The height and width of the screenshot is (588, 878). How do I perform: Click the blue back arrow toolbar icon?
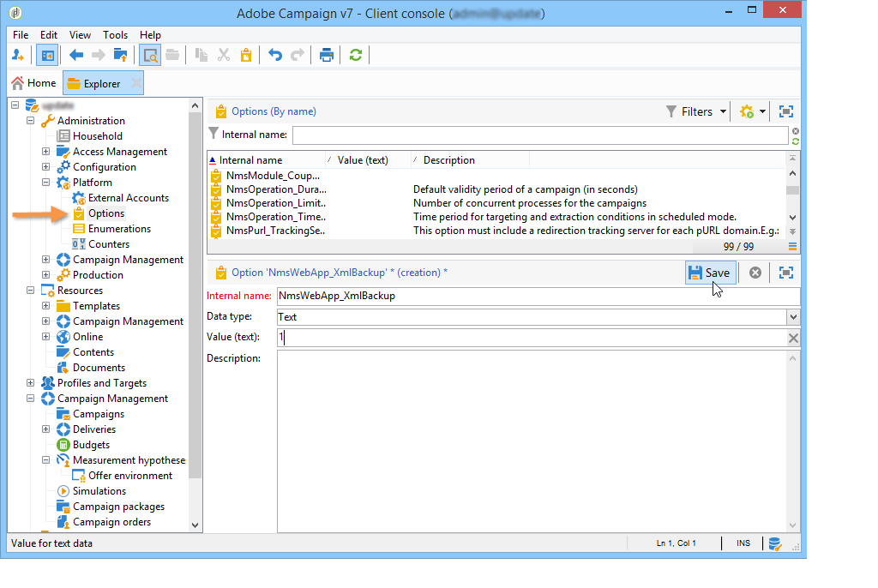[x=76, y=55]
